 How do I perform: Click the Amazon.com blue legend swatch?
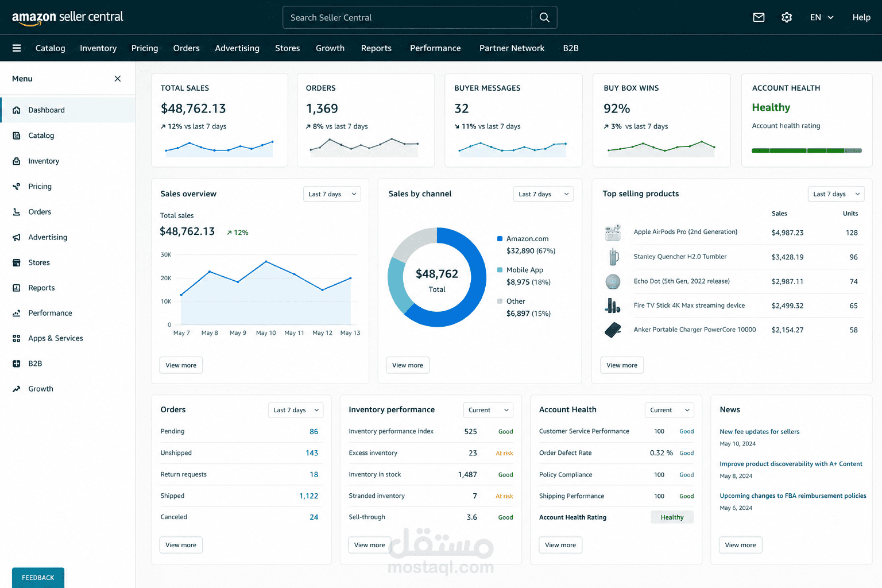(500, 239)
